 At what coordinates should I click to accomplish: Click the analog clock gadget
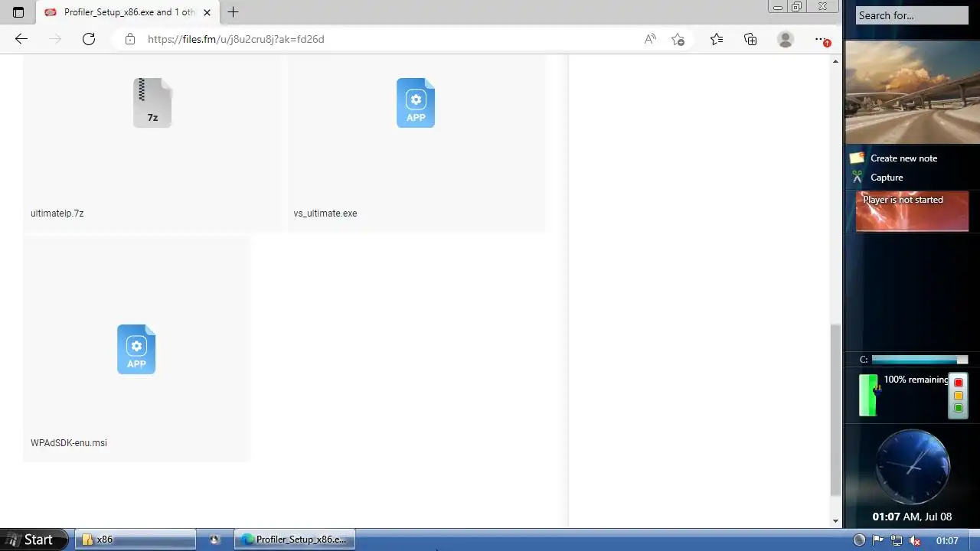coord(913,467)
